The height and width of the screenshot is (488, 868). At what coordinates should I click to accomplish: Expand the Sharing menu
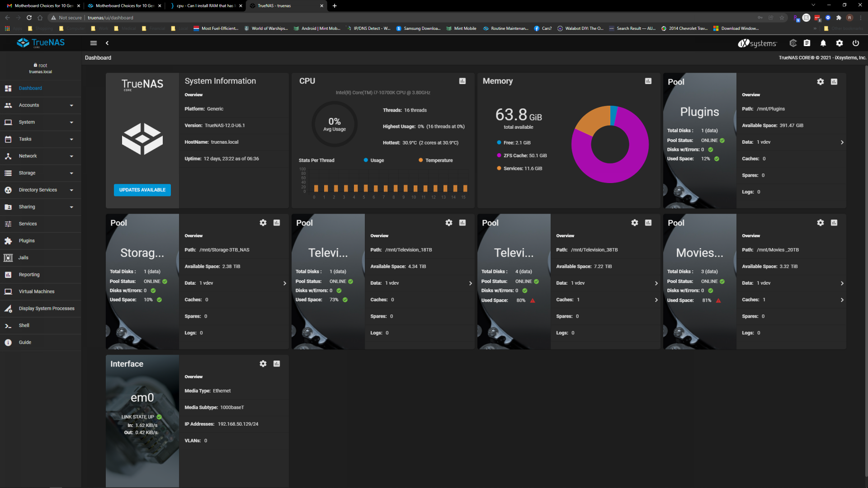click(40, 207)
